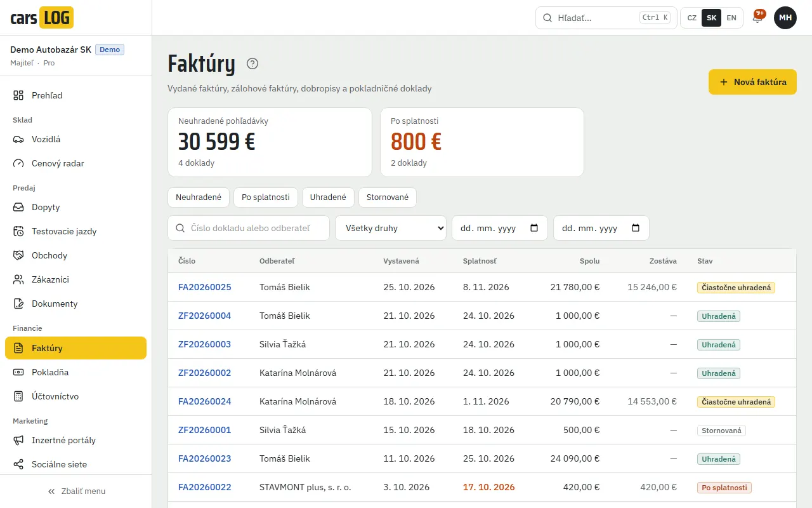Collapse sidebar with Zbaliť menu
The height and width of the screenshot is (508, 812).
(76, 491)
